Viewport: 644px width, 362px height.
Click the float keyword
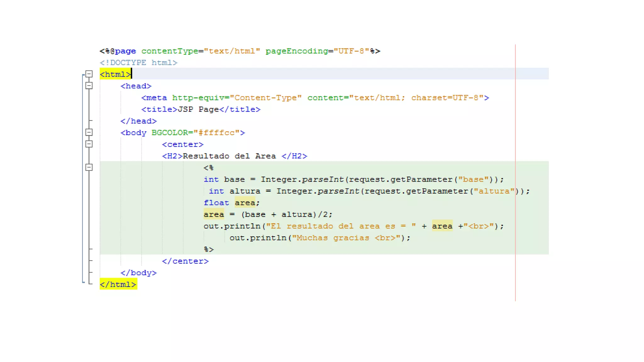coord(216,203)
